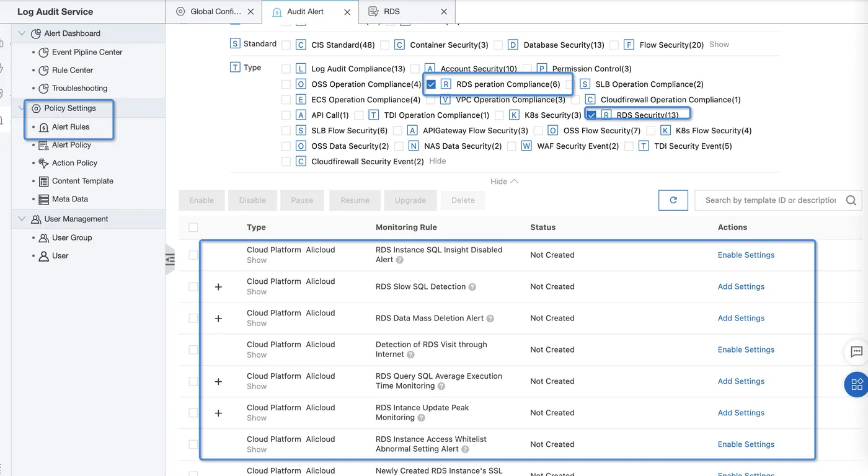Click help icon next to RDS Data Mass Deletion Alert
Screen dimensions: 868x476
coord(490,319)
